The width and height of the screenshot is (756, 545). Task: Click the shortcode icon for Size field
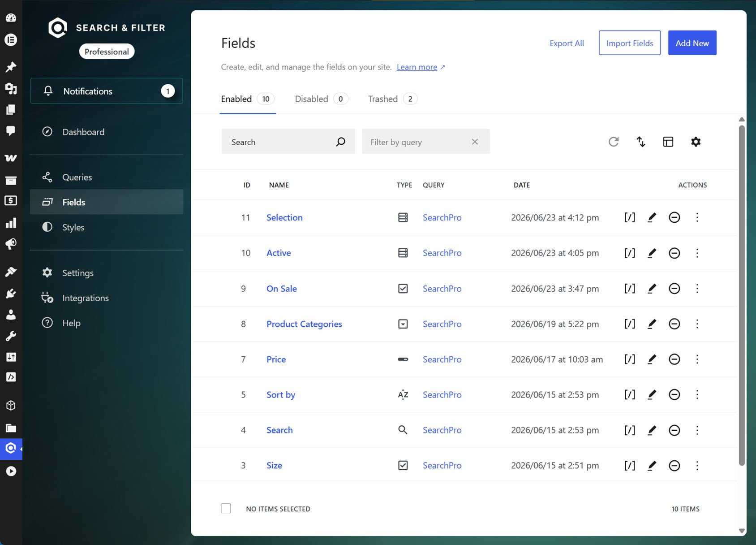click(x=629, y=465)
